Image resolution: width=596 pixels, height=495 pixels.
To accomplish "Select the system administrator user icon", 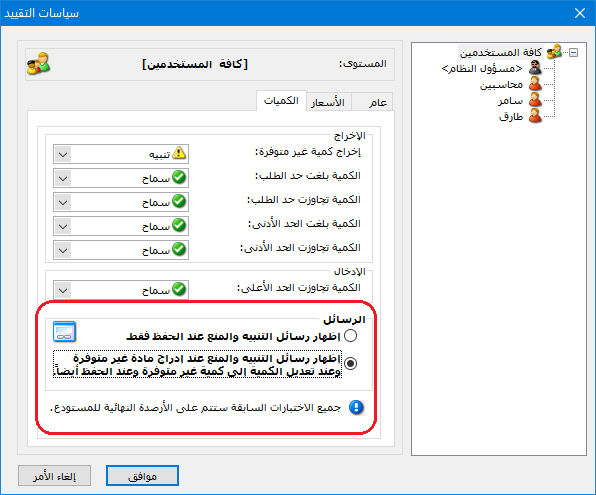I will click(535, 68).
